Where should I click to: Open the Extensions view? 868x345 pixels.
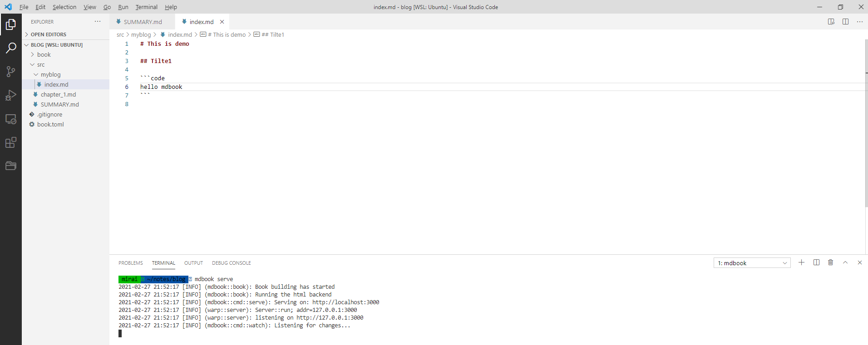pyautogui.click(x=11, y=142)
